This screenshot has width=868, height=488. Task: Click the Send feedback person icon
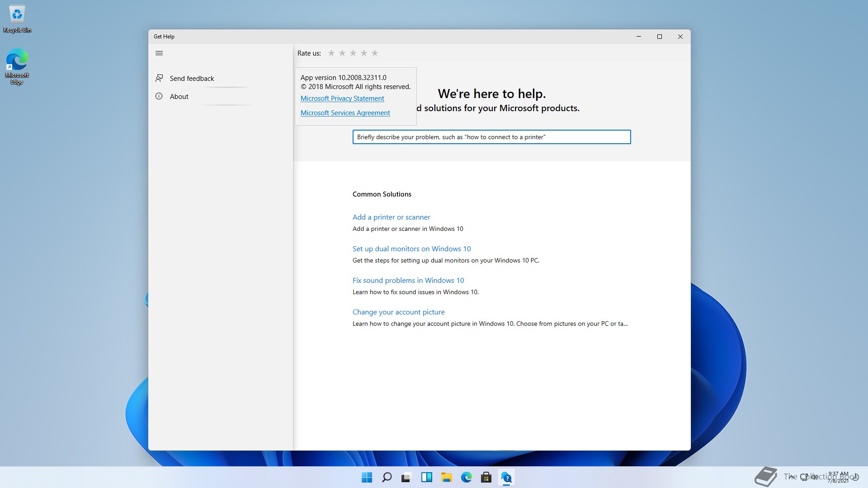click(x=159, y=78)
